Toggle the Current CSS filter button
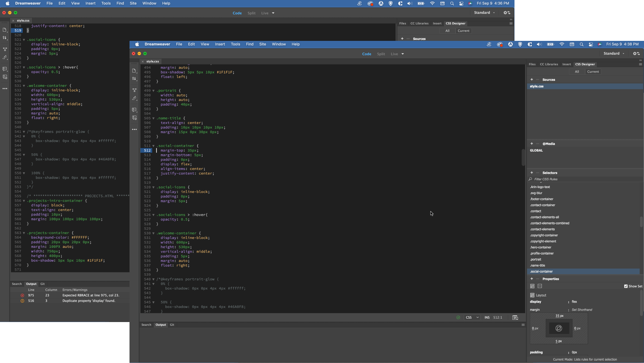644x363 pixels. click(593, 71)
